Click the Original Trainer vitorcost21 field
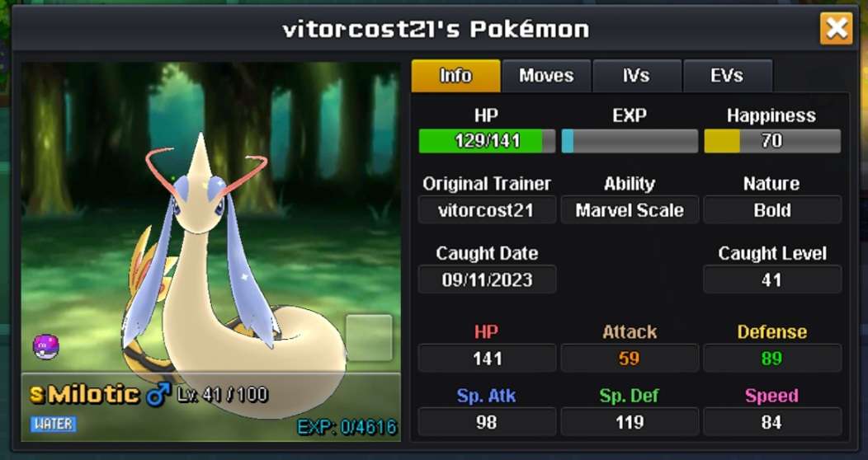 click(487, 210)
